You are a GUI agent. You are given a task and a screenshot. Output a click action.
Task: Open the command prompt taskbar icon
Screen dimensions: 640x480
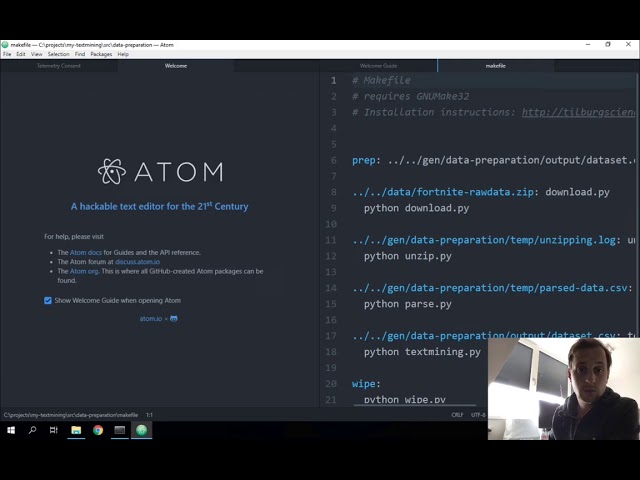(x=120, y=430)
